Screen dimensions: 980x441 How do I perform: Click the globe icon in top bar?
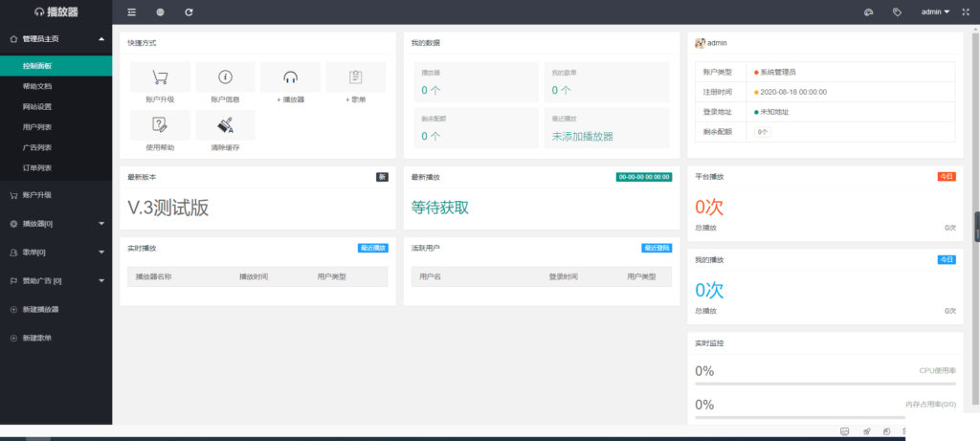click(160, 12)
